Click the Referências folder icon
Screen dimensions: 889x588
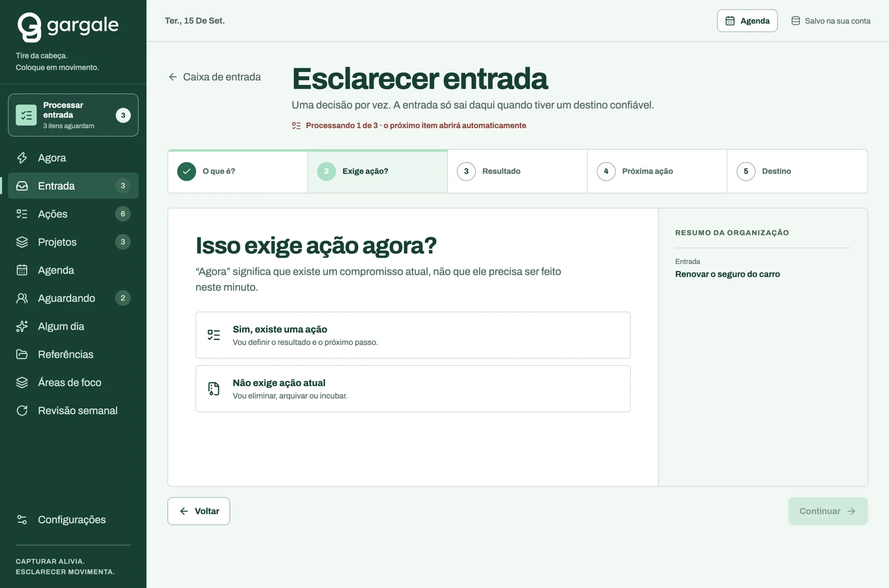[22, 354]
